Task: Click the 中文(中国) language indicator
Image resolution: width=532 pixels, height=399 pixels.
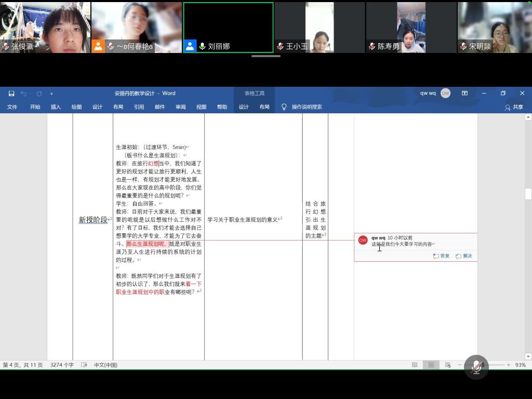Action: coord(105,365)
